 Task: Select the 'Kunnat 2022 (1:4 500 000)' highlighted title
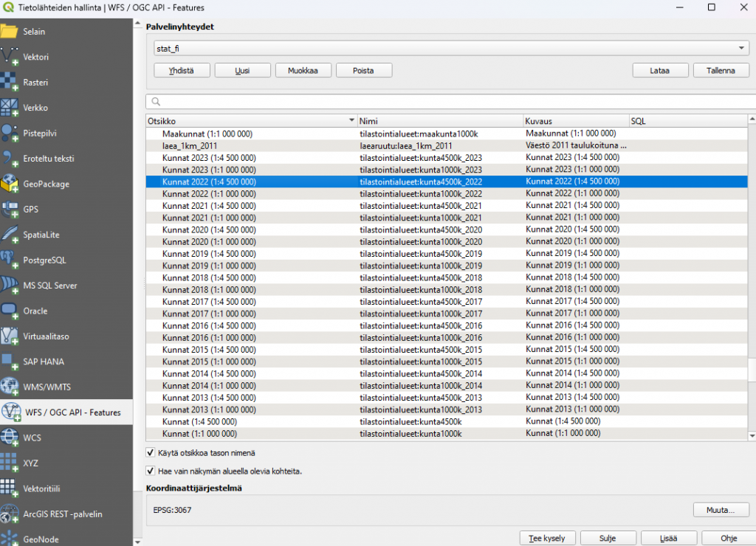tap(209, 182)
